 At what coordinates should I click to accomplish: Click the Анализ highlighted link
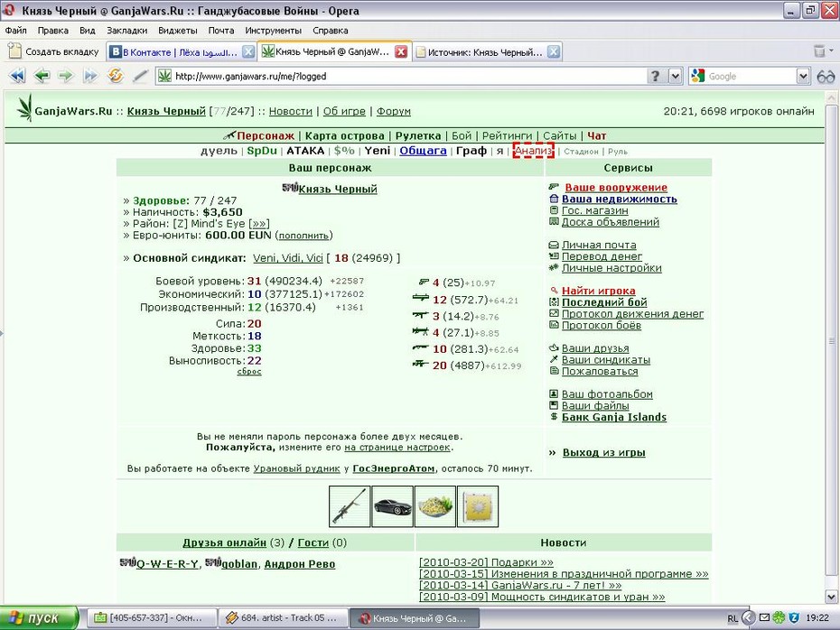click(533, 151)
